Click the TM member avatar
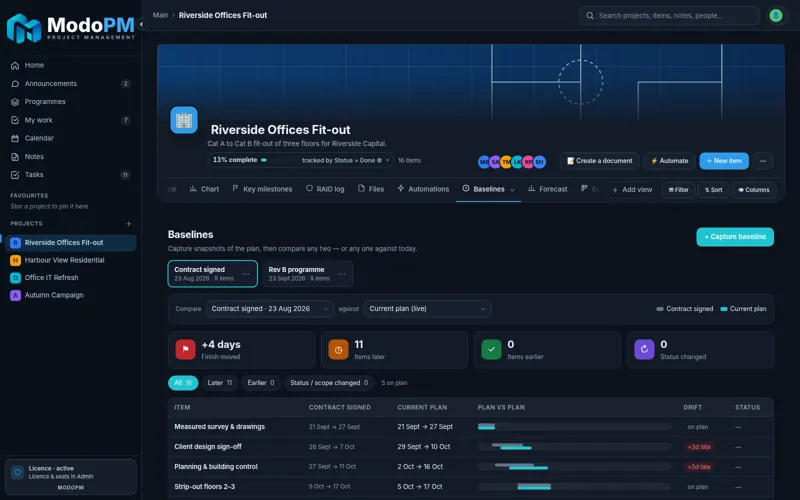The width and height of the screenshot is (800, 500). (506, 162)
